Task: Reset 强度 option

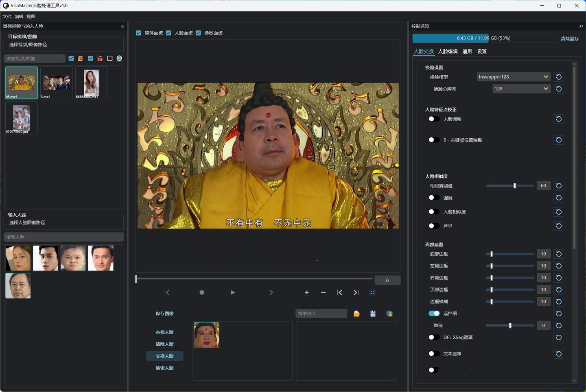Action: 559,198
